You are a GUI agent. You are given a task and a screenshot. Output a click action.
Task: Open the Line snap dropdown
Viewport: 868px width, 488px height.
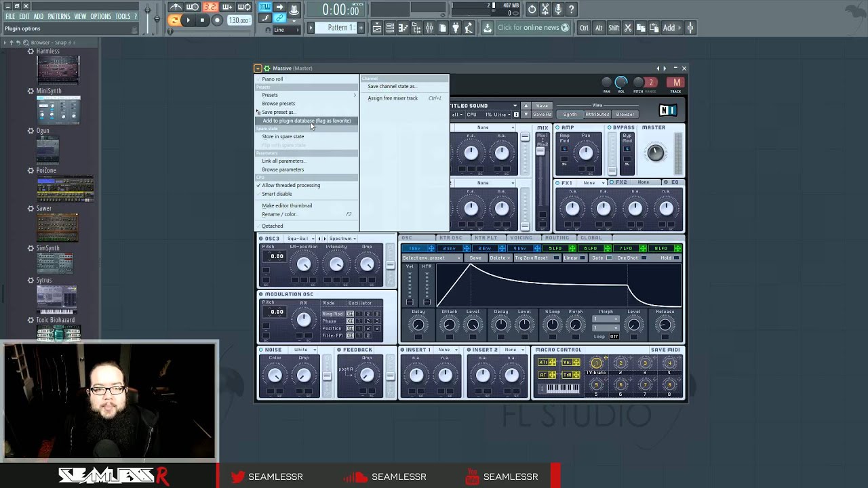point(286,30)
